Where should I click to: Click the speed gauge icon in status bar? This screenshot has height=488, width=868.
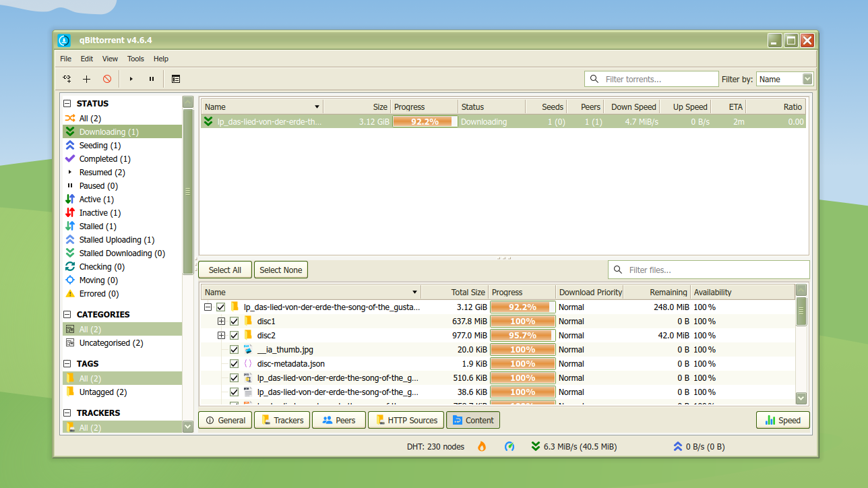[509, 446]
